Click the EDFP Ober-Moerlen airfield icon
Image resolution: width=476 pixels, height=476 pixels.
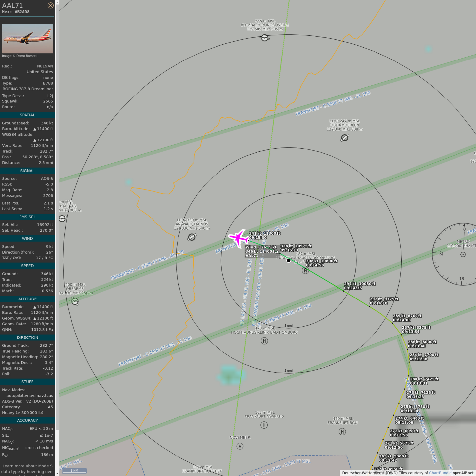[x=345, y=138]
